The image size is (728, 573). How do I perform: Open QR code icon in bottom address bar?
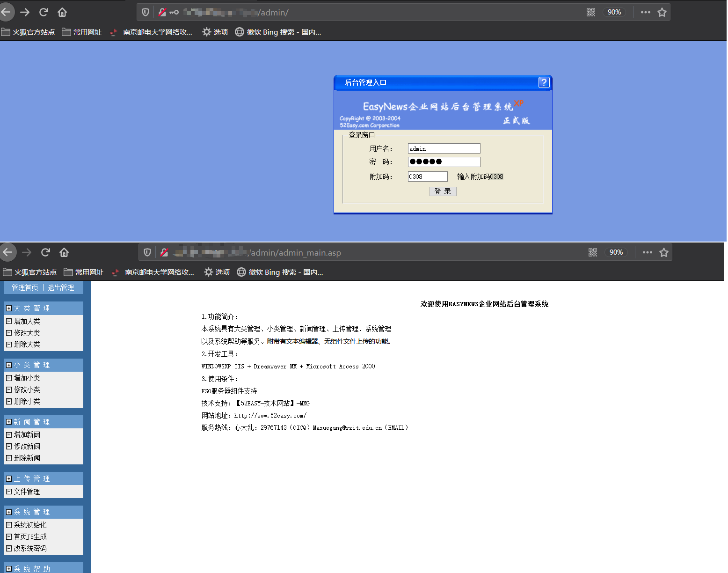(x=593, y=252)
